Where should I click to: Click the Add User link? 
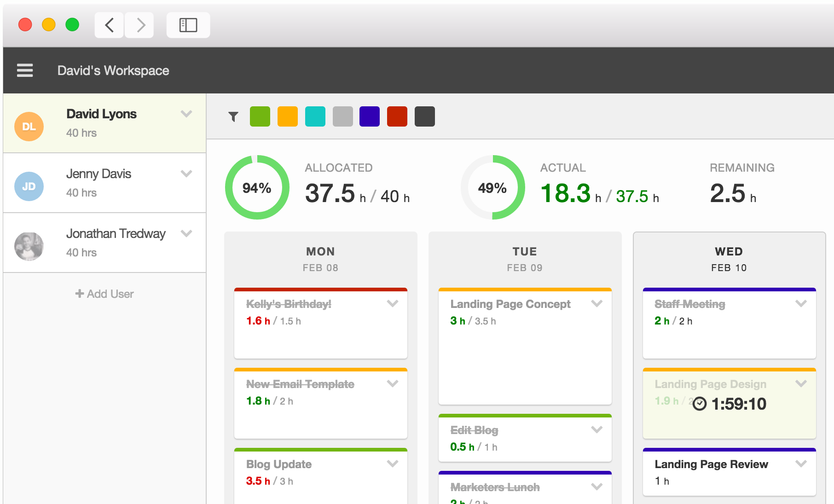point(104,294)
